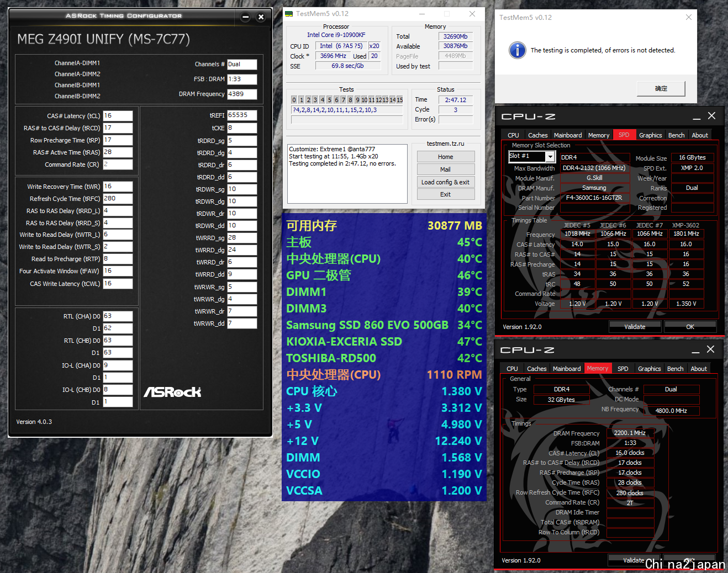Select the Write Recovery Time (tWR) field

(118, 187)
